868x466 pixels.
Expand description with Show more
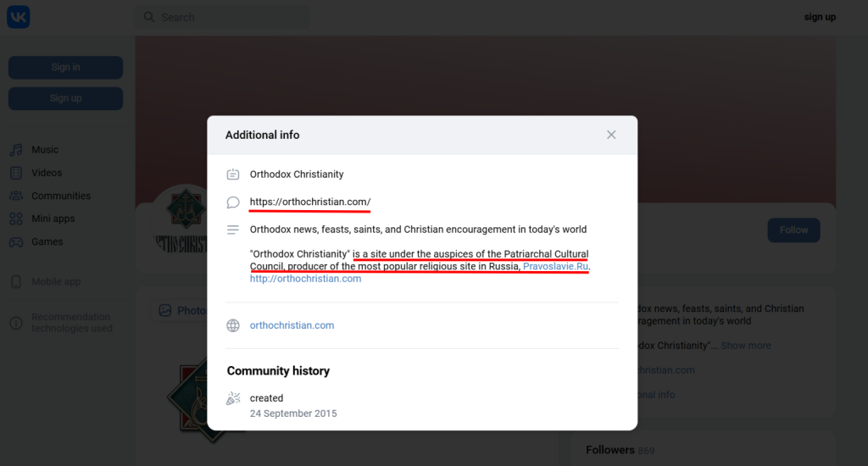[x=746, y=346]
